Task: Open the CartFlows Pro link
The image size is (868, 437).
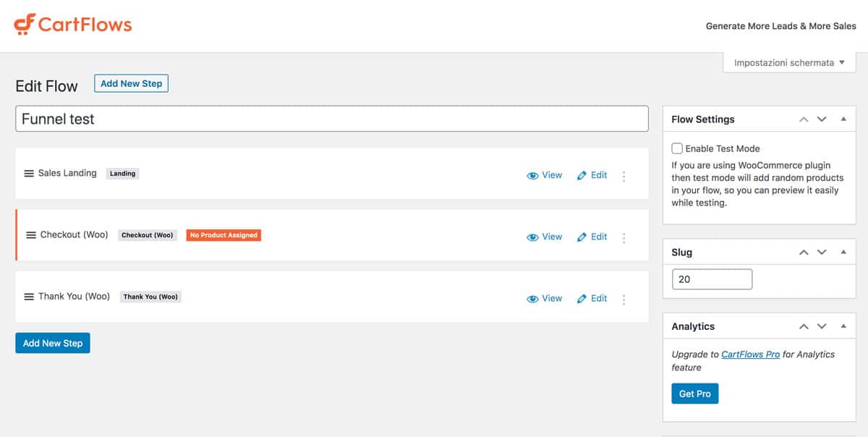Action: click(751, 355)
